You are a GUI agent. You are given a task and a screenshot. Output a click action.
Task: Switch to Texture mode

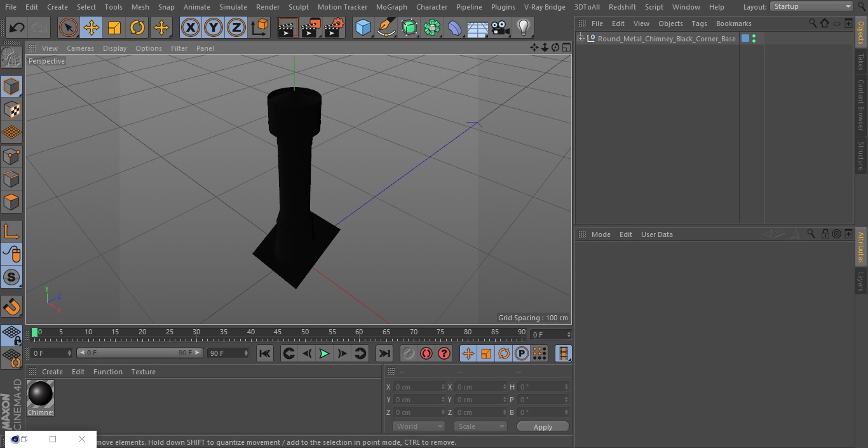tap(11, 110)
